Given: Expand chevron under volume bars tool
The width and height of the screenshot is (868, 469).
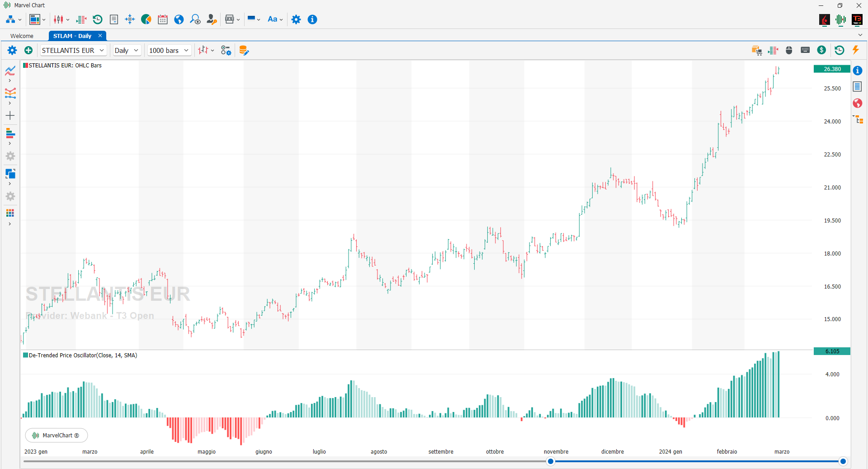Looking at the screenshot, I should 9,144.
